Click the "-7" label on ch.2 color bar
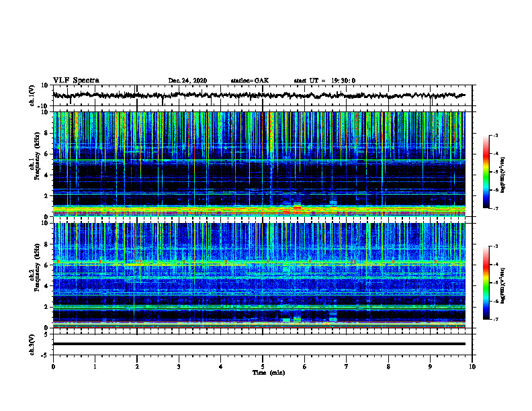The width and height of the screenshot is (532, 411). 496,319
